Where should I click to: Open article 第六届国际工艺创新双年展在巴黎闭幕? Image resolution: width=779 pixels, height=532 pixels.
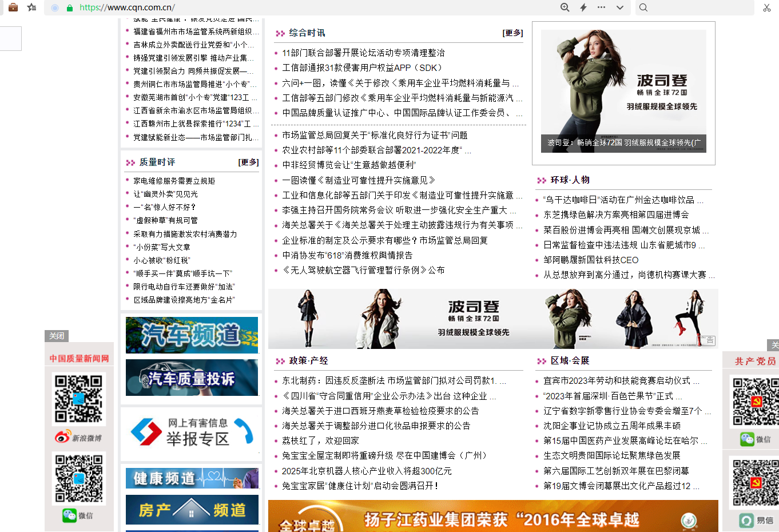pos(616,471)
